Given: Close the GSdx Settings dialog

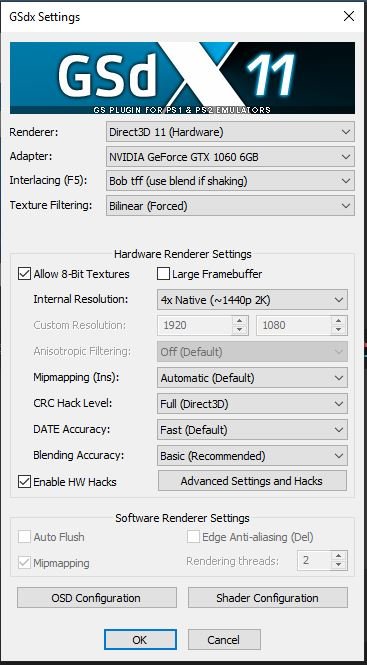Looking at the screenshot, I should point(349,17).
